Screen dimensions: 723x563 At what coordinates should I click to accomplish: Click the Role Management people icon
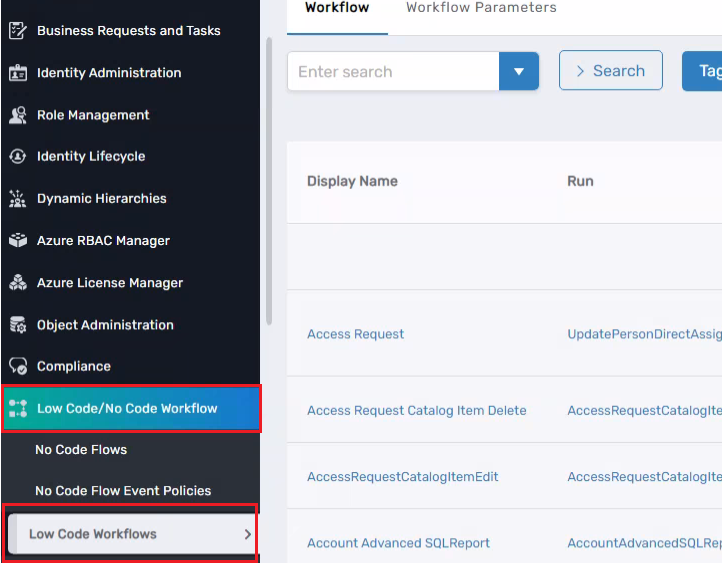click(18, 115)
